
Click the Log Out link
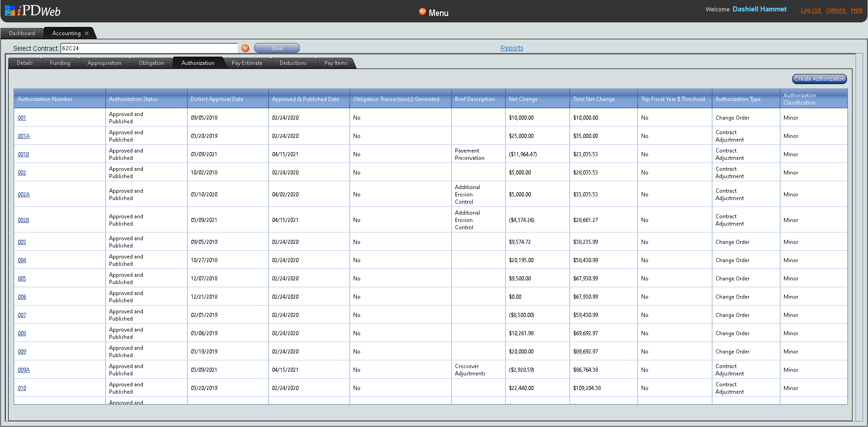[x=810, y=10]
